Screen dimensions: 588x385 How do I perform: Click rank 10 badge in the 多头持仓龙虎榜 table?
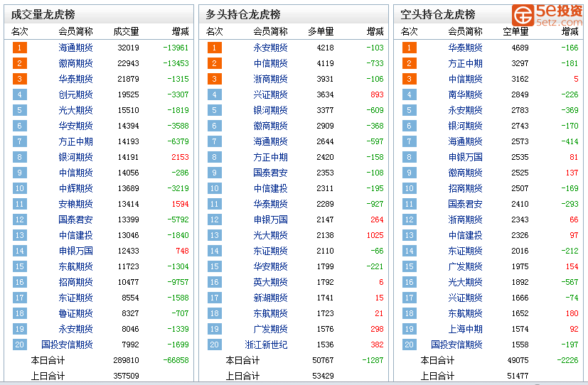214,188
